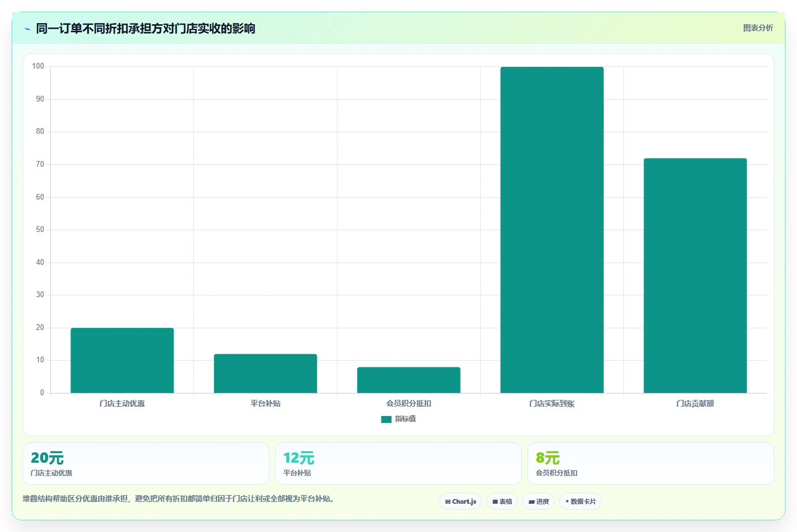Open the 20元 门店主动优惠 stat card
Image resolution: width=797 pixels, height=532 pixels.
(x=146, y=463)
